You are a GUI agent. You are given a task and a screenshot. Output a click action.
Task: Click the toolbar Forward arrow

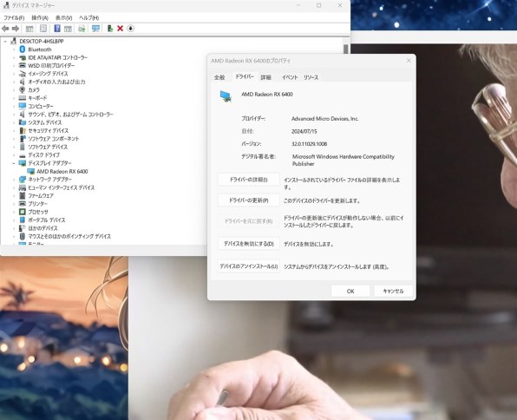[x=15, y=29]
